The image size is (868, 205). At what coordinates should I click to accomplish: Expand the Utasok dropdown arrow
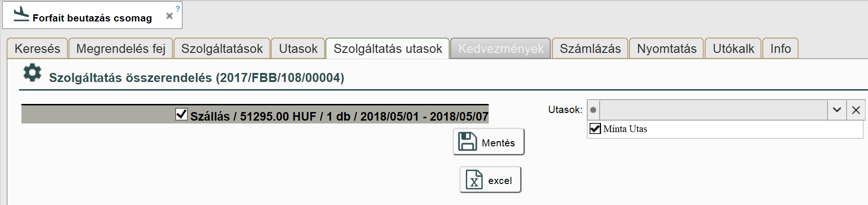coord(837,110)
